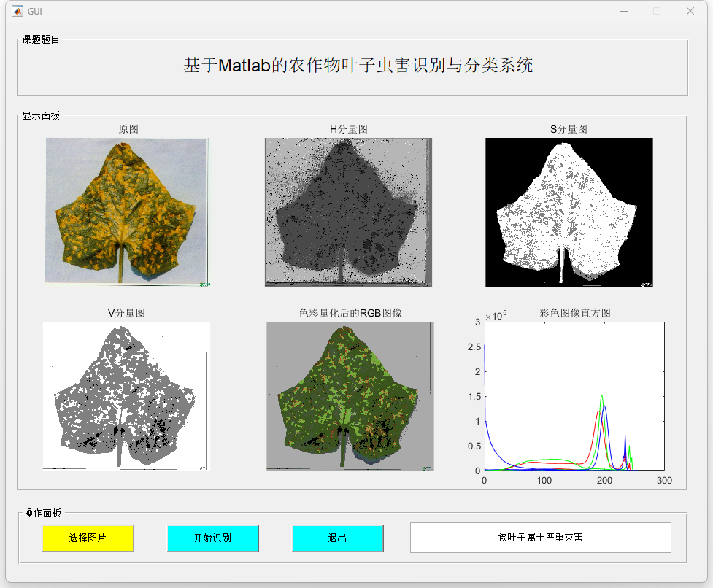Image resolution: width=713 pixels, height=588 pixels.
Task: Click the quantized RGB leaf image
Action: point(350,395)
